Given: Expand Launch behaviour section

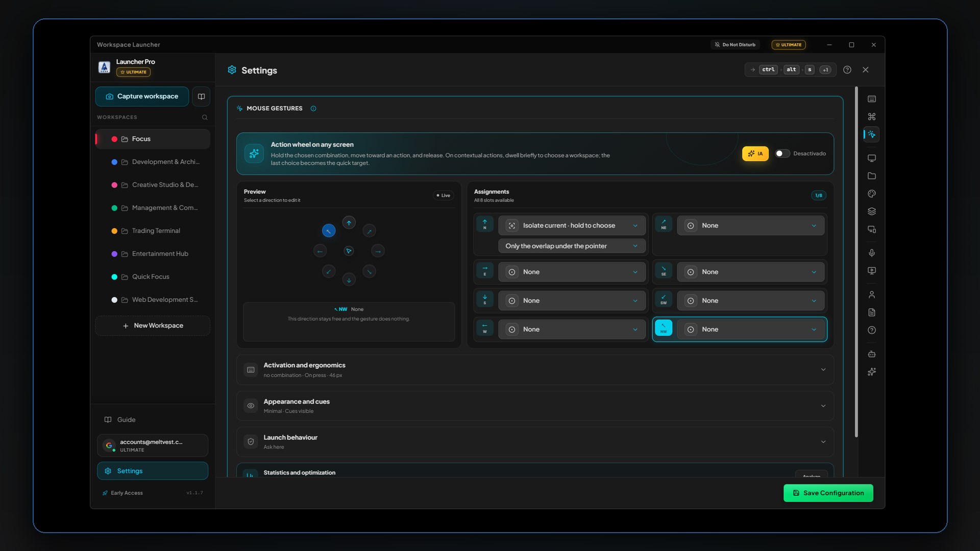Looking at the screenshot, I should point(535,442).
